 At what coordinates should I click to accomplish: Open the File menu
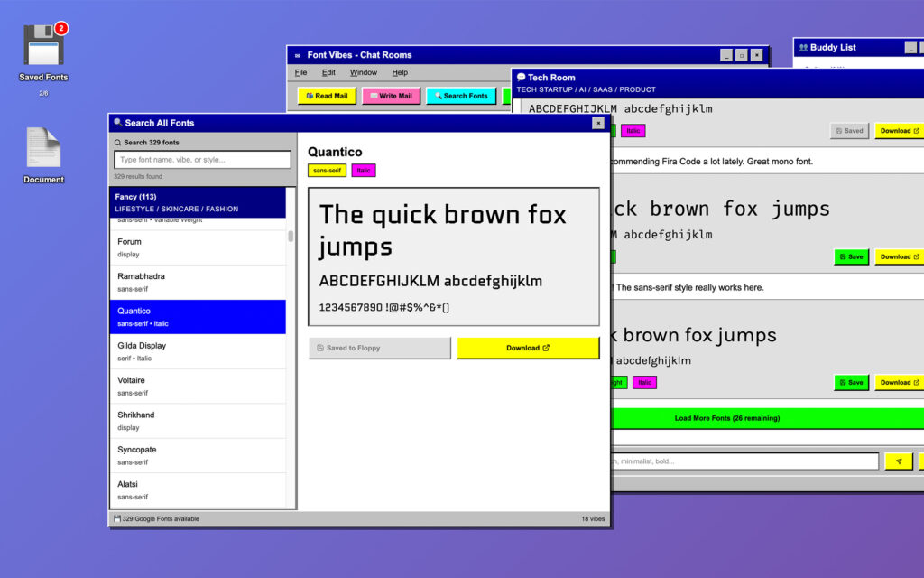point(300,72)
